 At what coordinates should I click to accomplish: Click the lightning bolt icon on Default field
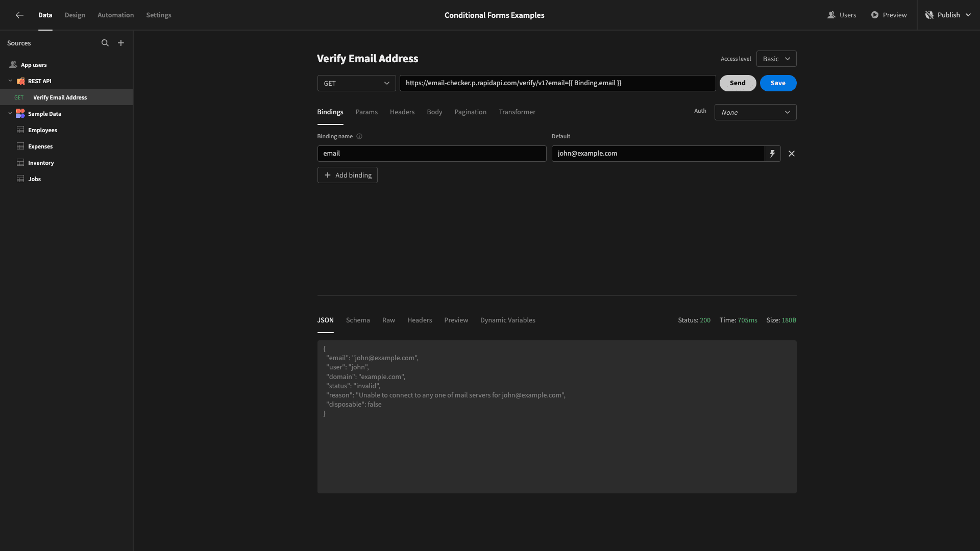pyautogui.click(x=772, y=154)
